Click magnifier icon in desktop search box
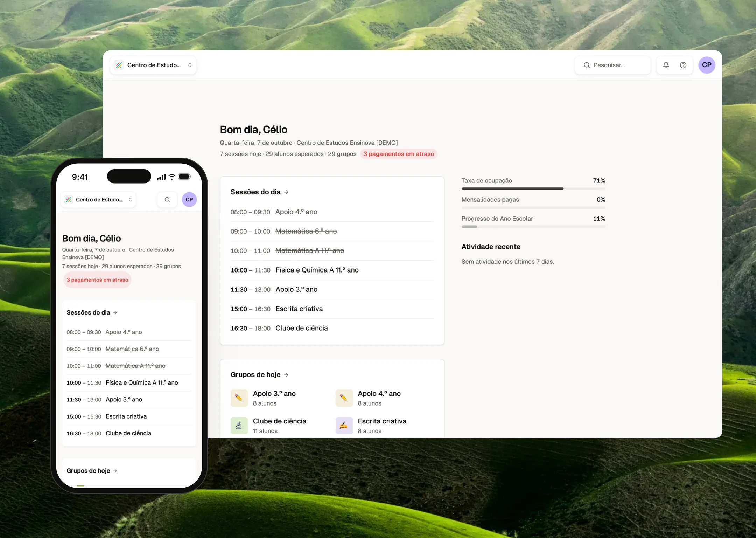This screenshot has width=756, height=538. pos(587,65)
